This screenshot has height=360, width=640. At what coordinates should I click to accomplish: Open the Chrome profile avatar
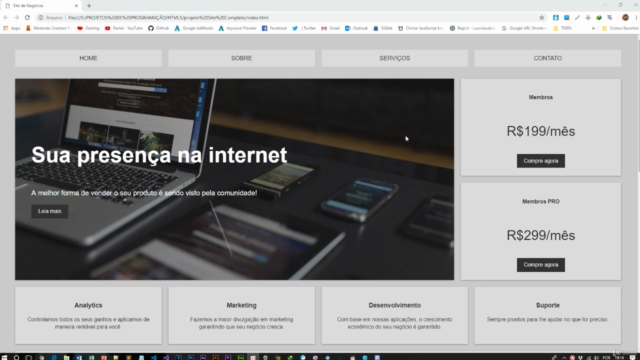pyautogui.click(x=625, y=18)
